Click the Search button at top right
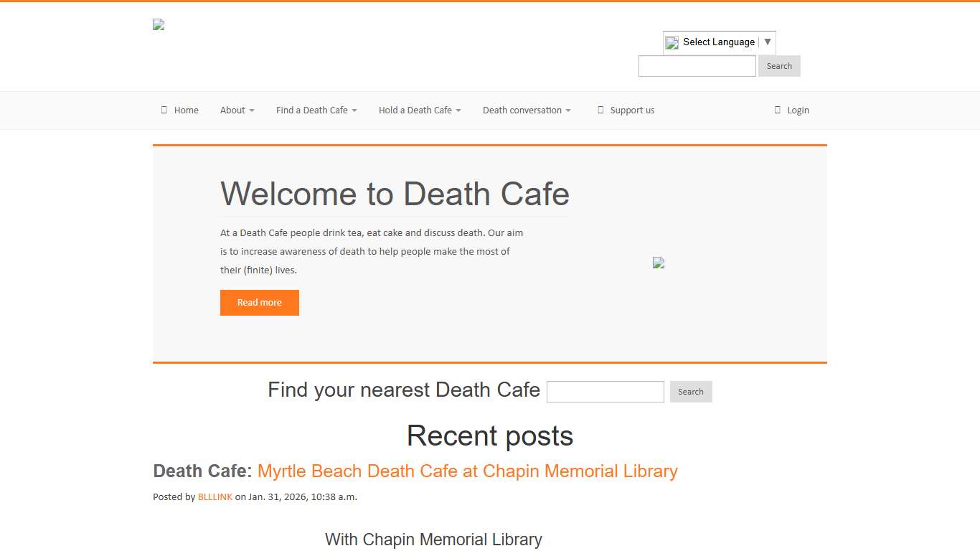 (x=779, y=65)
